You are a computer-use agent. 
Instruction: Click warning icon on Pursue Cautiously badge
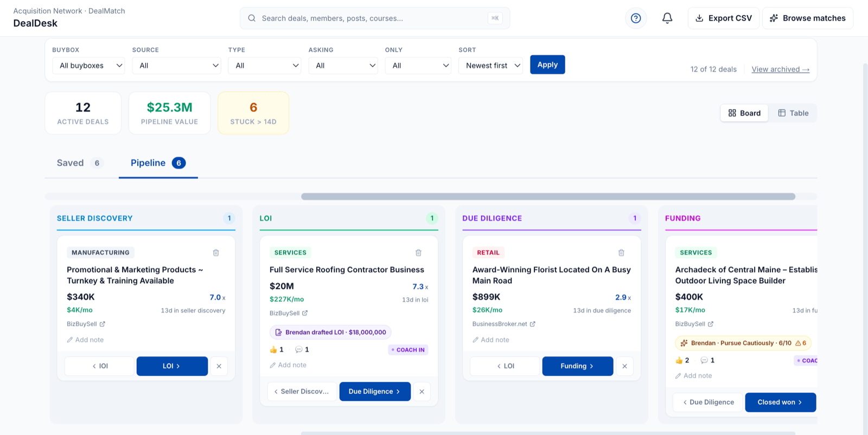tap(798, 343)
